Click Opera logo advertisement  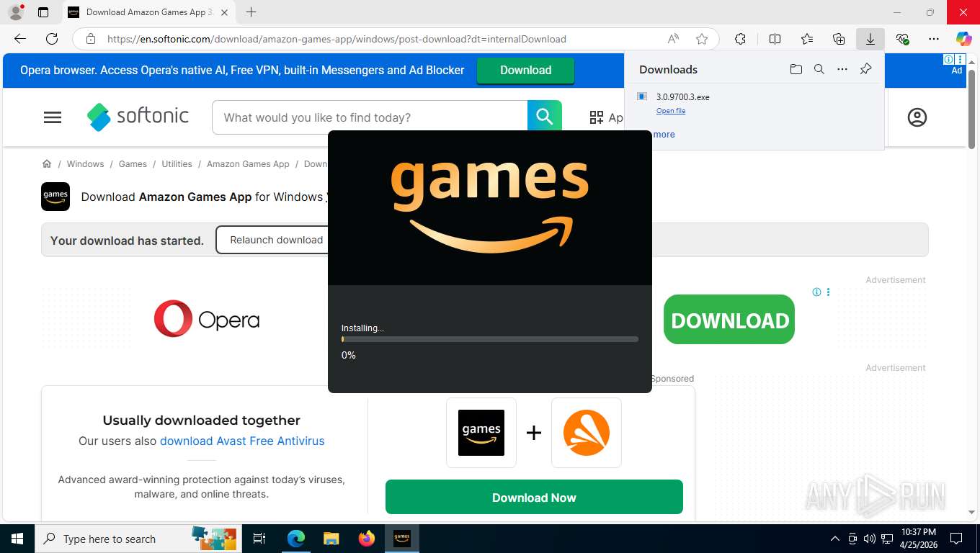[207, 319]
